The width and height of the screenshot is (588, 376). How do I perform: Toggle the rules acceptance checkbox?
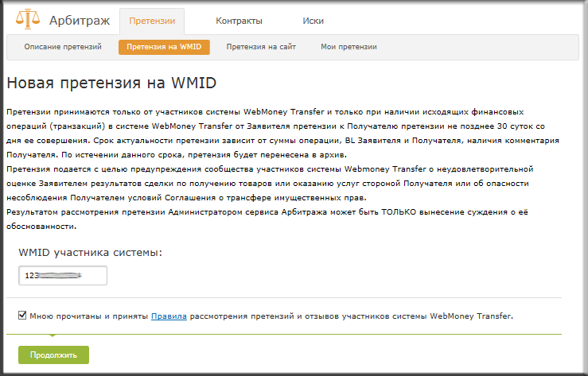(22, 316)
